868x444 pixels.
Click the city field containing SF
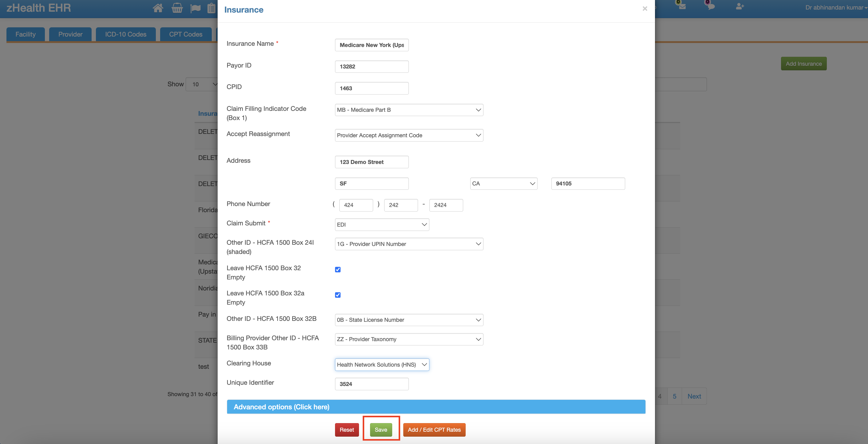[372, 183]
